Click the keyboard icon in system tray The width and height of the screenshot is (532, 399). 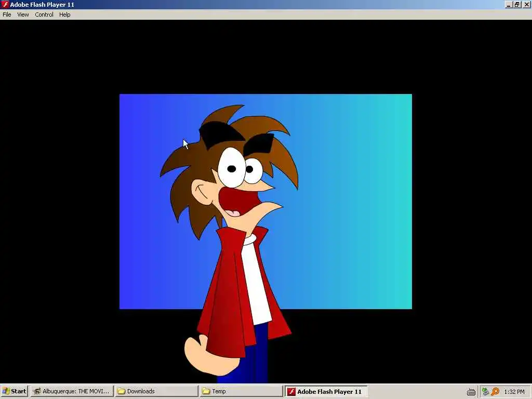(x=471, y=392)
